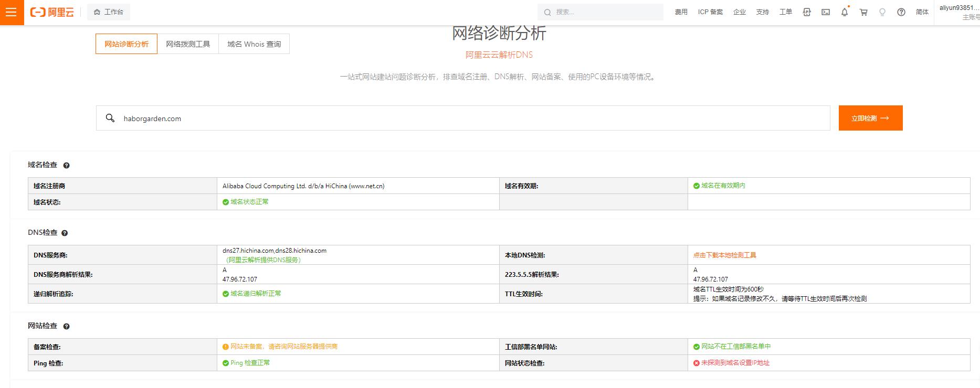Click the 域名状态正常 status
This screenshot has height=388, width=980.
[246, 202]
